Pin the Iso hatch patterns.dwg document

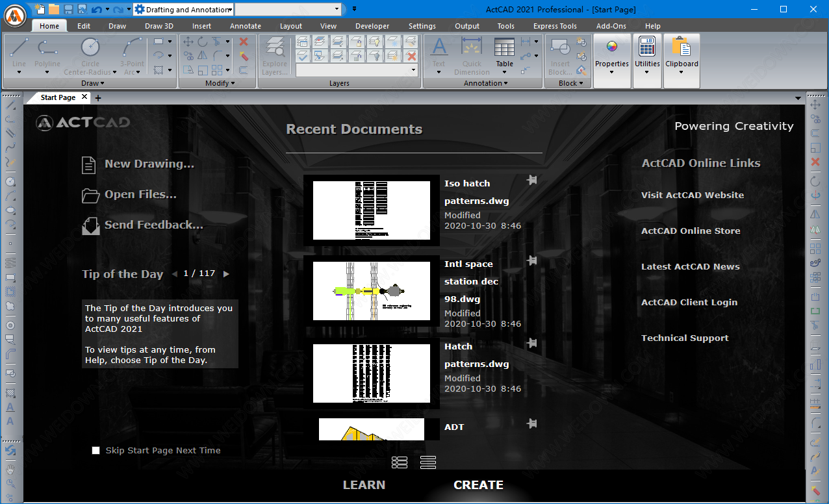coord(531,180)
